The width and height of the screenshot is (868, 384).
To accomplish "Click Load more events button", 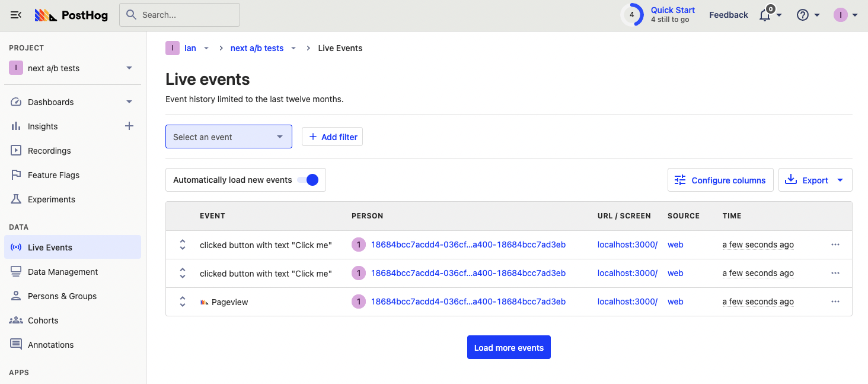I will (x=509, y=348).
